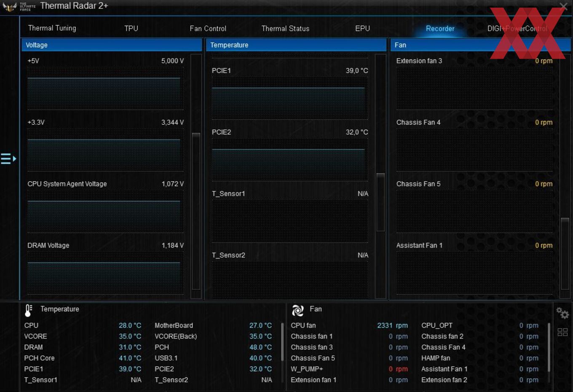Click the 3,344 V value
Image resolution: width=573 pixels, height=392 pixels.
[172, 122]
